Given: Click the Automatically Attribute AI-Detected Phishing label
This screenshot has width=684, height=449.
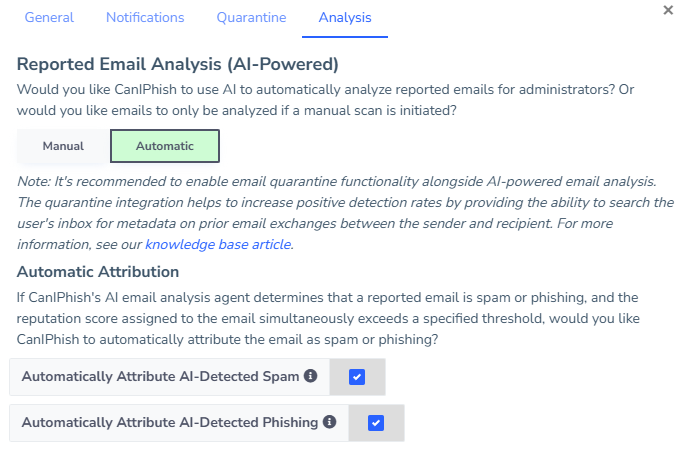Looking at the screenshot, I should coord(170,422).
